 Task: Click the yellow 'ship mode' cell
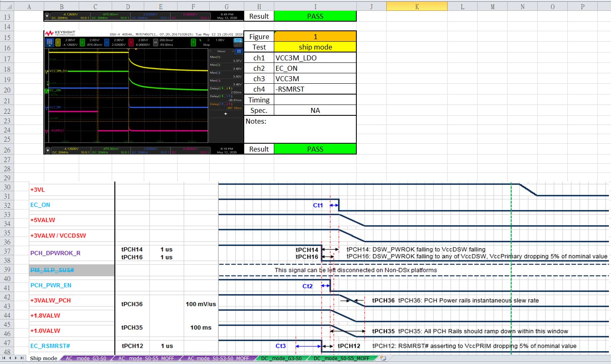click(x=315, y=47)
